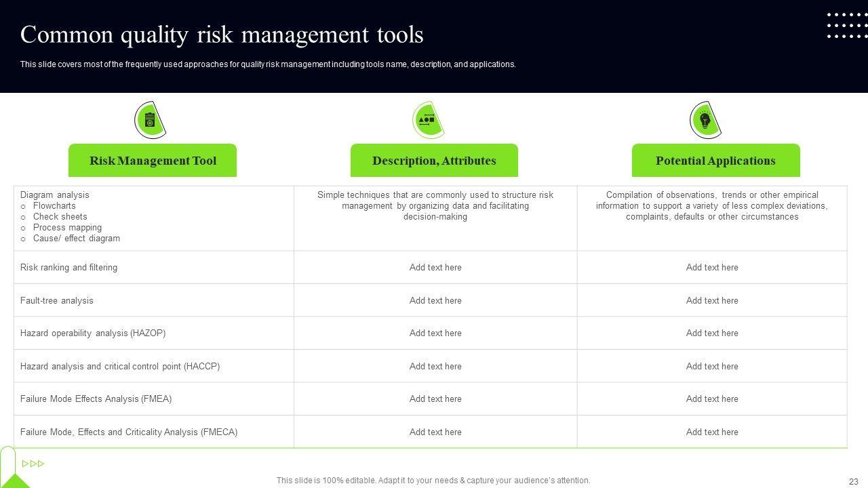This screenshot has height=488, width=868.
Task: Click description placeholder in FMEA row
Action: tap(435, 399)
